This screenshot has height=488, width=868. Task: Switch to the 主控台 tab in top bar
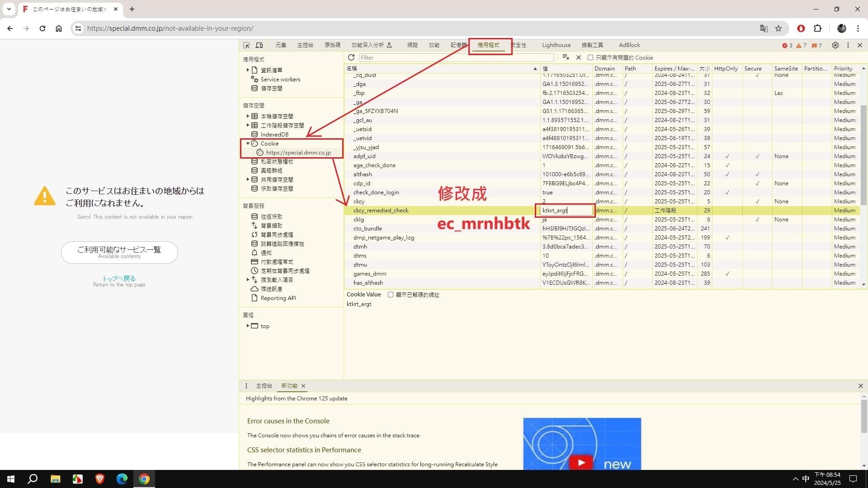(x=305, y=45)
